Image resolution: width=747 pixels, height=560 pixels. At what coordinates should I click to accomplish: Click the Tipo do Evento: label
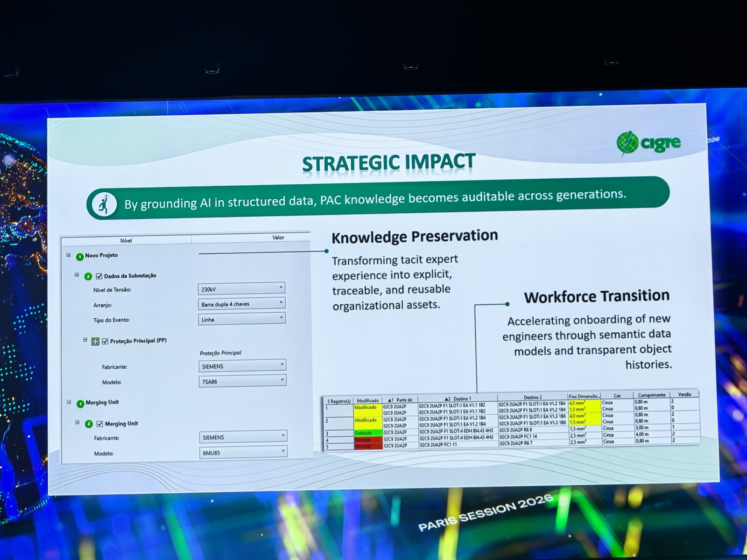click(112, 320)
